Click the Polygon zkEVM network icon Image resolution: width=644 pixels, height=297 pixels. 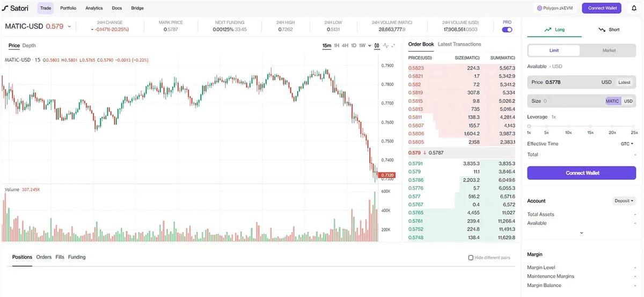(x=540, y=8)
